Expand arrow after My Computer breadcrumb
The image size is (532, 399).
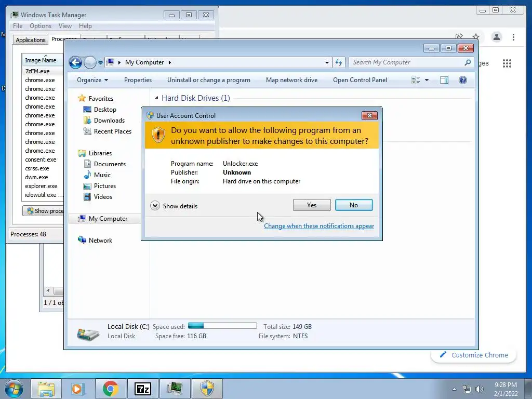[170, 62]
